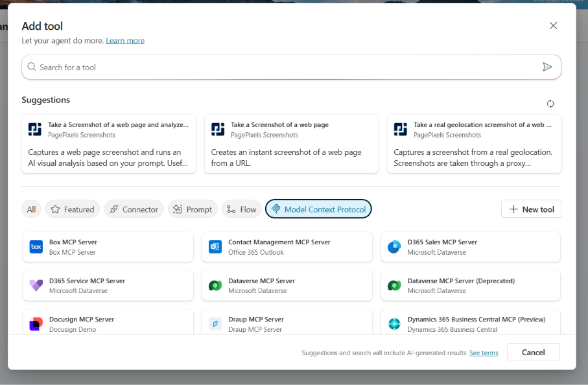Click the Docusign MCP Server icon
Viewport: 588px width, 385px height.
[36, 323]
